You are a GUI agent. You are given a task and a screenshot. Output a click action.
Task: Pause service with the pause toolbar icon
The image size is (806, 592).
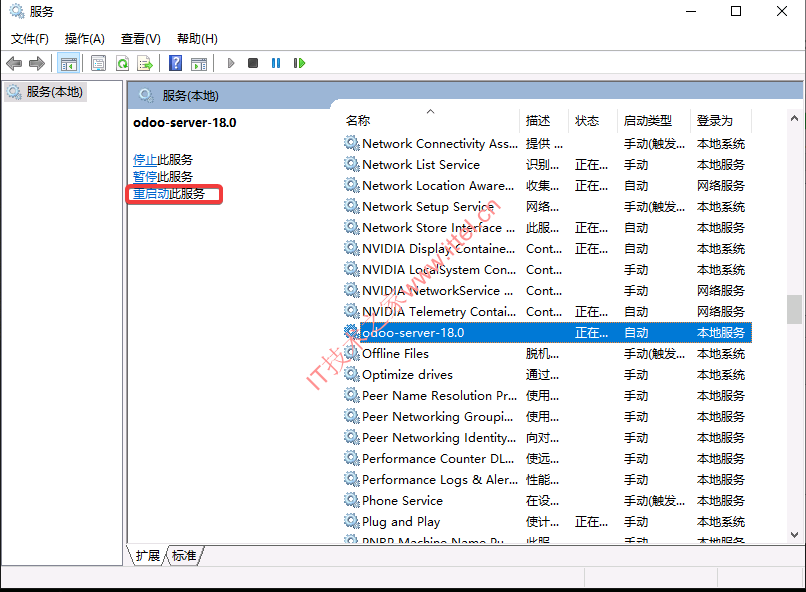[276, 63]
